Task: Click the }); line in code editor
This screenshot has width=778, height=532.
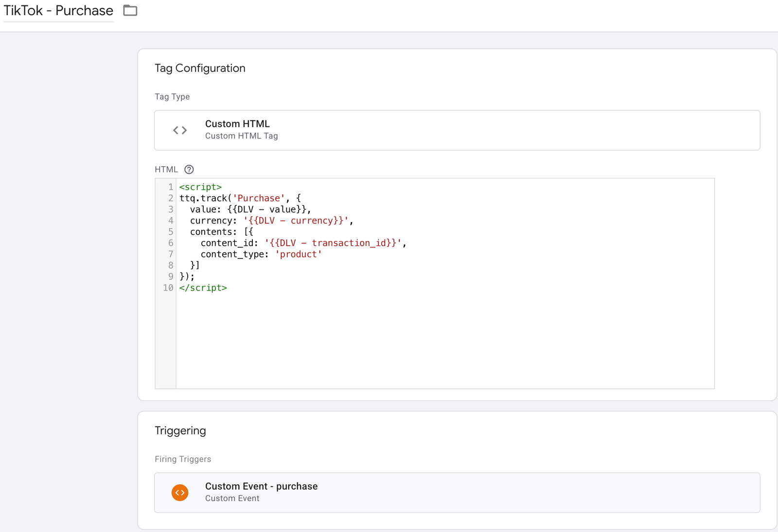Action: [187, 276]
